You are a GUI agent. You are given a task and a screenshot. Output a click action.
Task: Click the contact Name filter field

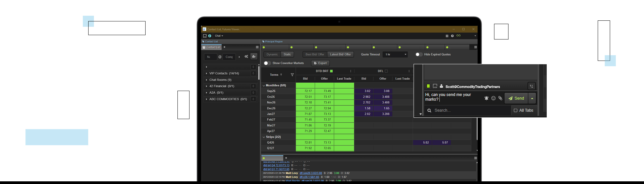coord(210,57)
